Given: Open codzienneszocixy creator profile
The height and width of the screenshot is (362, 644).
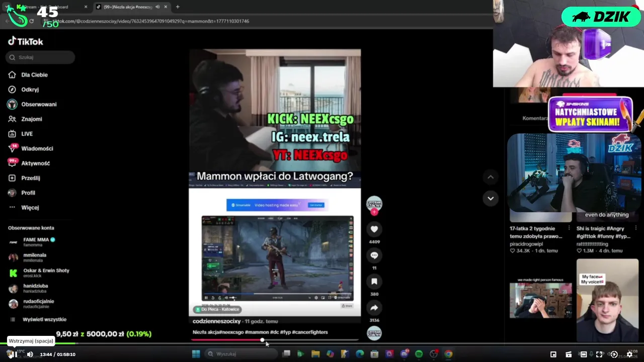Looking at the screenshot, I should tap(216, 321).
